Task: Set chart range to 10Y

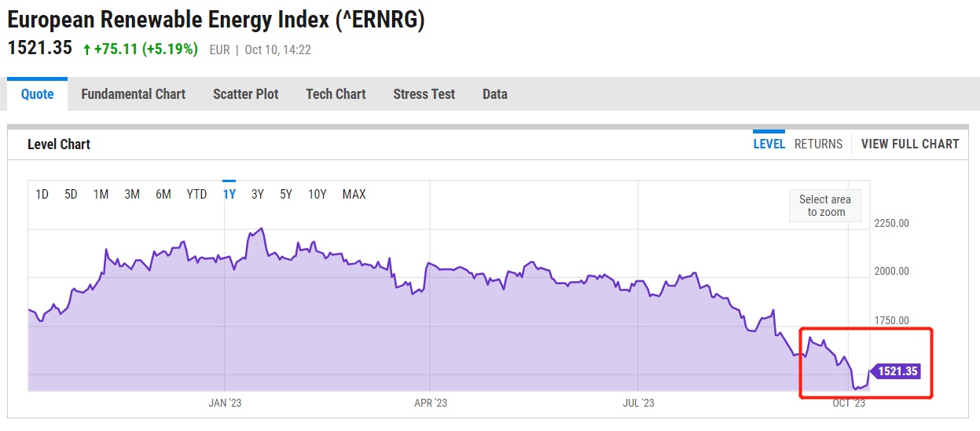Action: [x=317, y=194]
